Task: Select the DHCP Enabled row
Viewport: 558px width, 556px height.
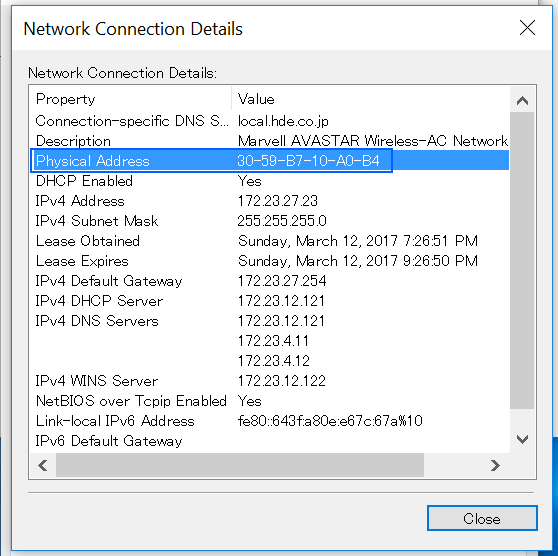Action: 270,181
